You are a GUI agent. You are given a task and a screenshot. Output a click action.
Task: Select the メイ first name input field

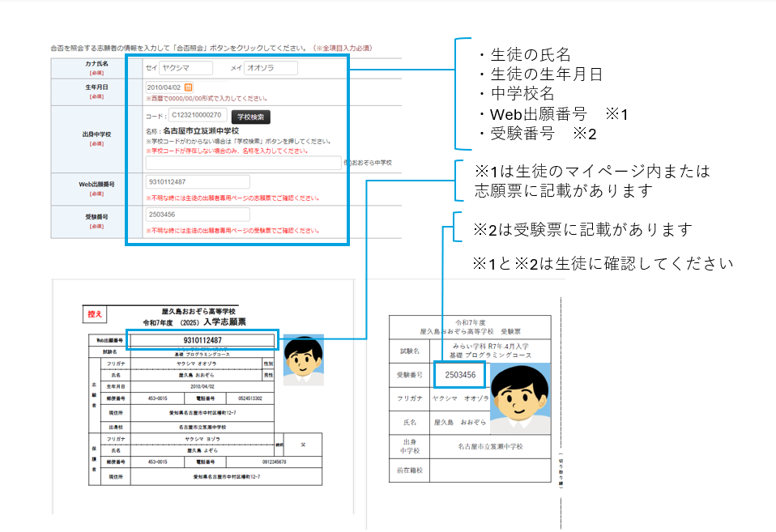[x=271, y=68]
